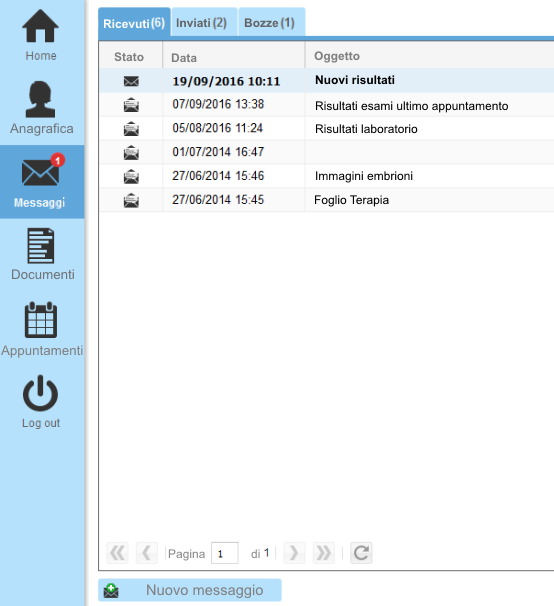Sort by the Stato column header

(131, 57)
